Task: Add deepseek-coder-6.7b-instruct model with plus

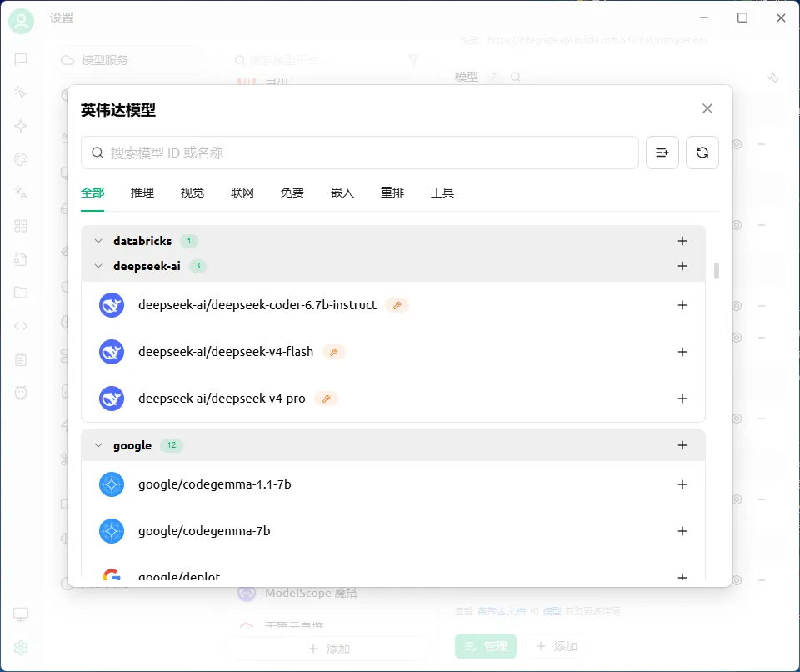Action: pyautogui.click(x=682, y=305)
